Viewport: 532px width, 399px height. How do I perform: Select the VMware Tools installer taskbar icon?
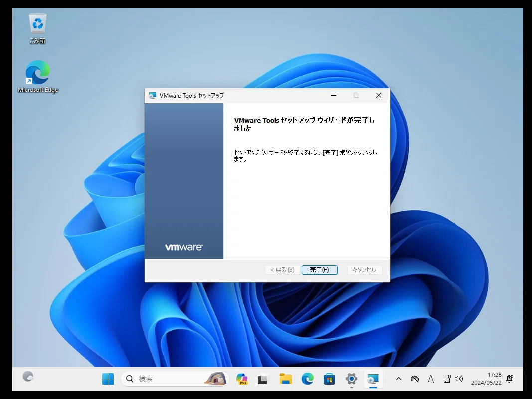pos(373,379)
